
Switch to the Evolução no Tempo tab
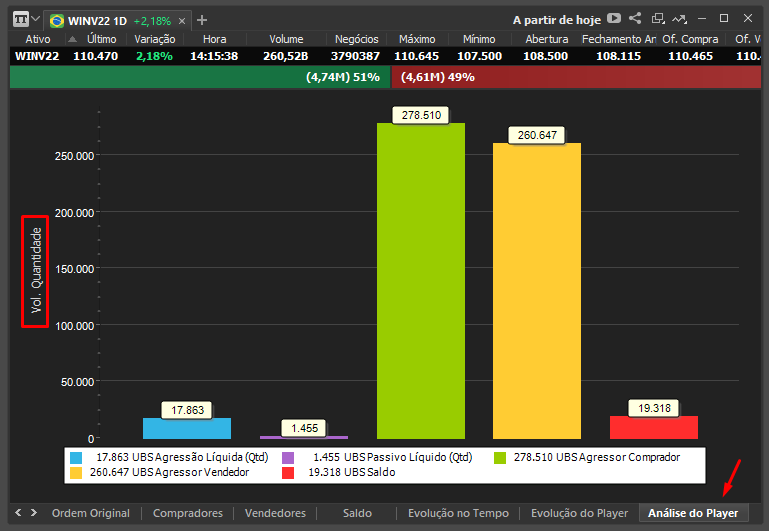(459, 513)
